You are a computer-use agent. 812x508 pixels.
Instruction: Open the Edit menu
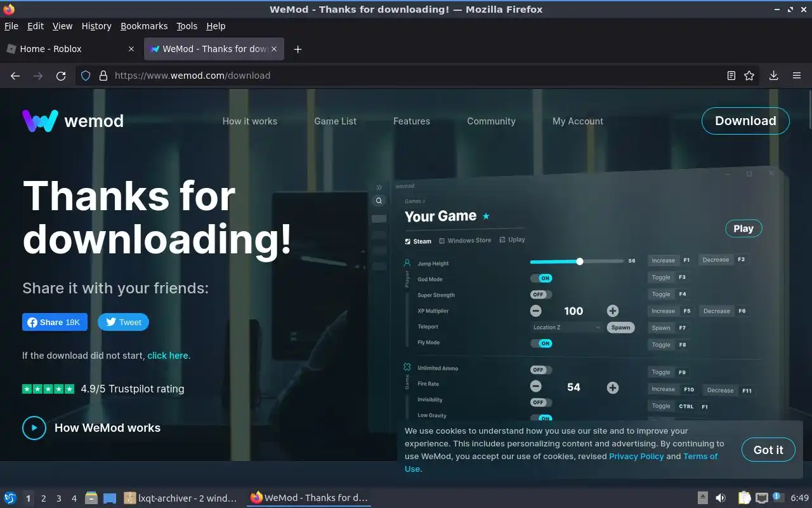click(36, 26)
